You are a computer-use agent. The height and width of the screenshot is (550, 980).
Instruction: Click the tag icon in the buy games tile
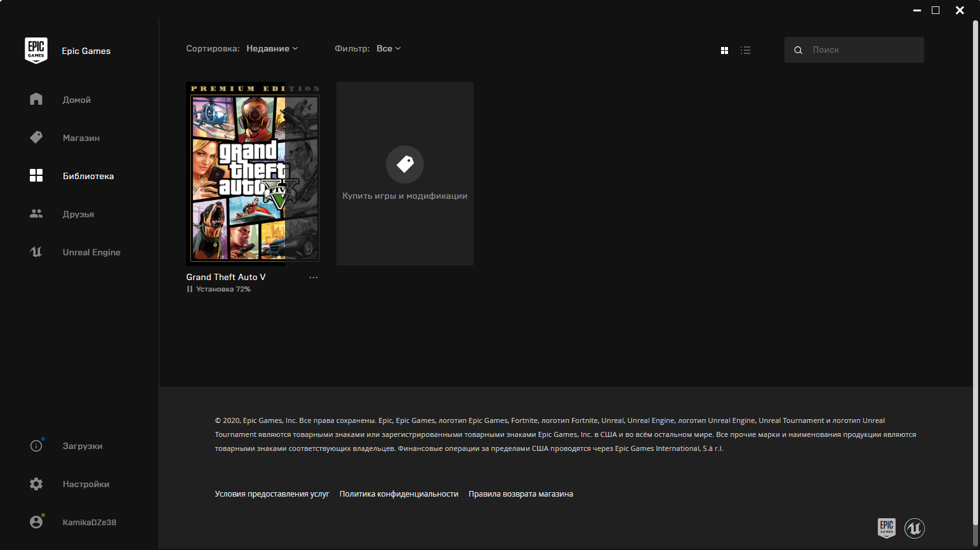tap(405, 164)
